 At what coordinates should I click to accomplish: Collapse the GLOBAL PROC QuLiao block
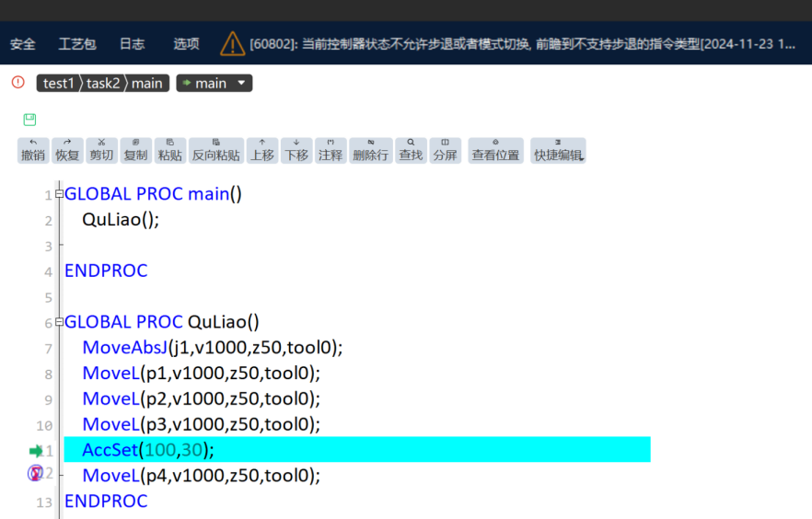coord(59,322)
